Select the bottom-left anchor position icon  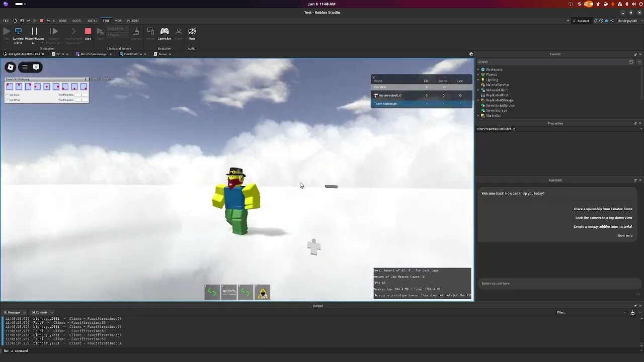65,87
